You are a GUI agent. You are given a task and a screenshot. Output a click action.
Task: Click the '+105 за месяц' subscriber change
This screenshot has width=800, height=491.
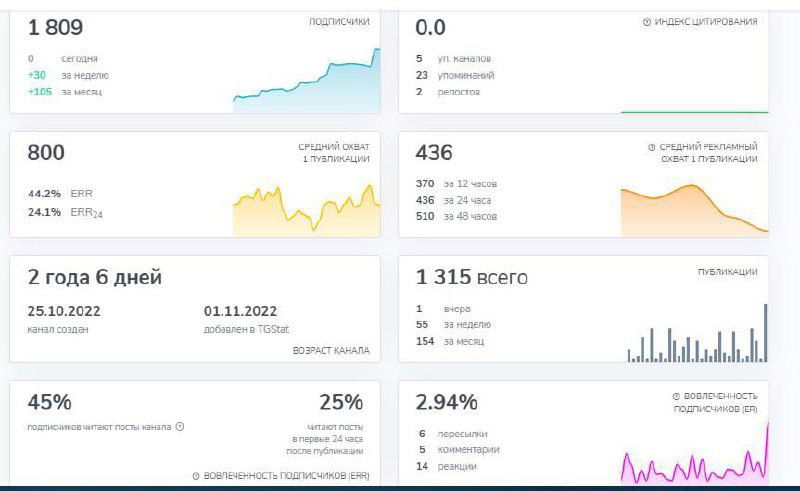65,92
